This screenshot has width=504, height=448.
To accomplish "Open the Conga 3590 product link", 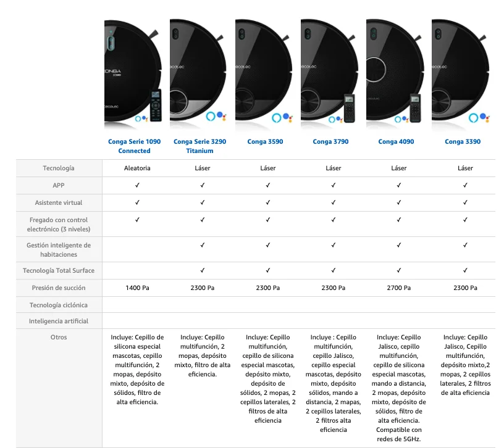I will (x=265, y=142).
